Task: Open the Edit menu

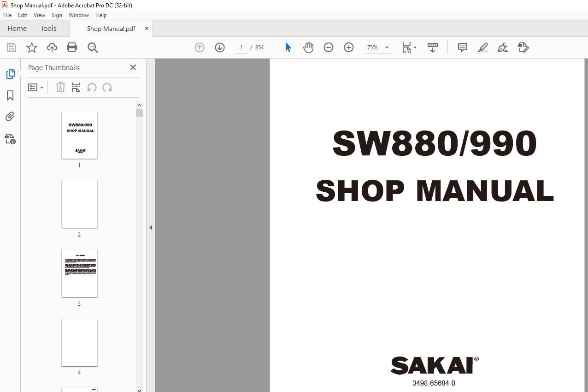Action: point(23,15)
